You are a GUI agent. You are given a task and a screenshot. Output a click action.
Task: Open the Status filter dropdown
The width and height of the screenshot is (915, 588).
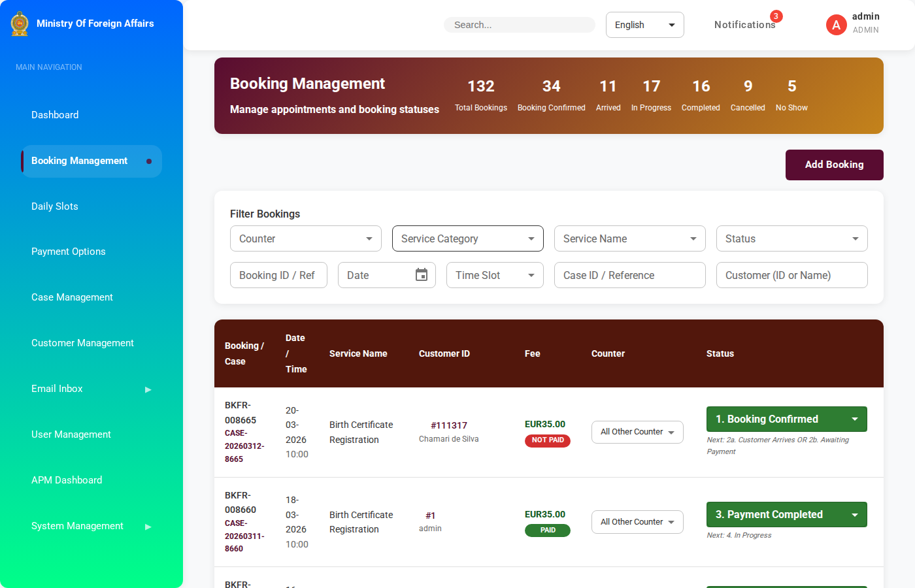click(791, 238)
